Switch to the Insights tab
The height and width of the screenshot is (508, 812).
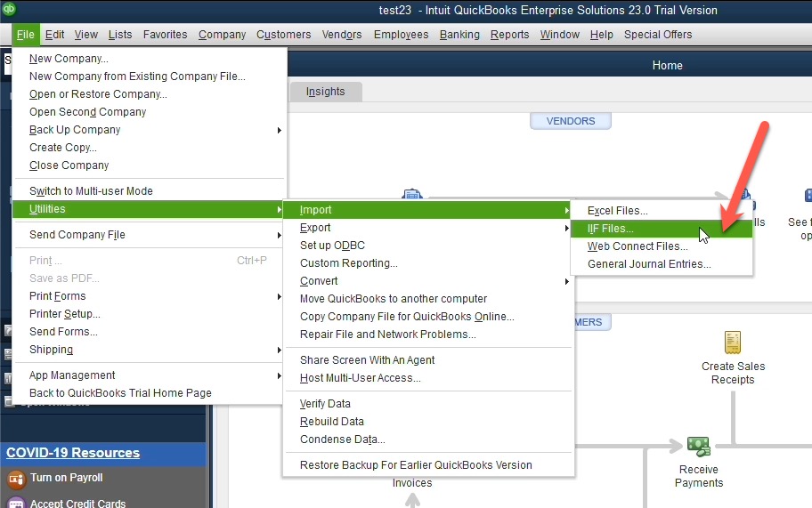326,92
